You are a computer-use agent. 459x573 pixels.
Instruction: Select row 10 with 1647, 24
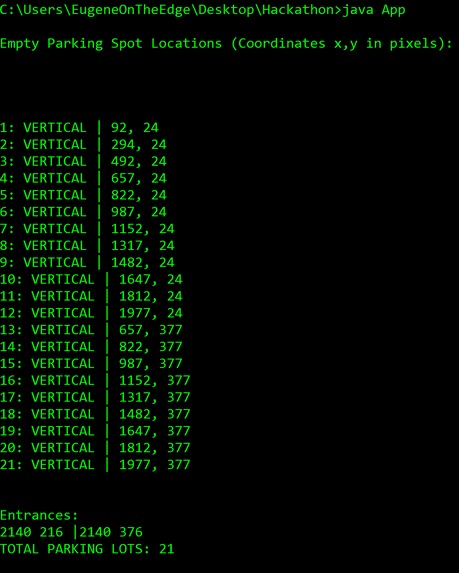[x=91, y=279]
